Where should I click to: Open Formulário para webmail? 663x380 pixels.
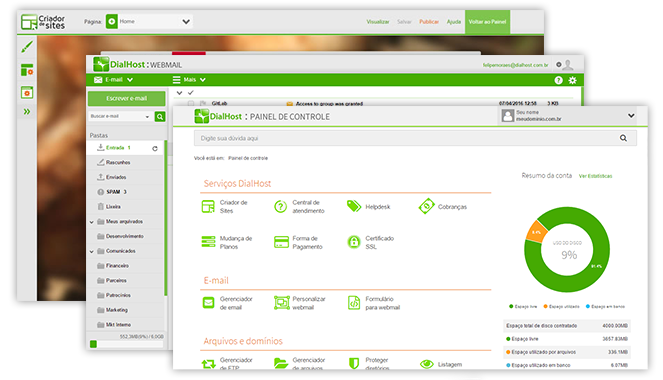pyautogui.click(x=373, y=303)
